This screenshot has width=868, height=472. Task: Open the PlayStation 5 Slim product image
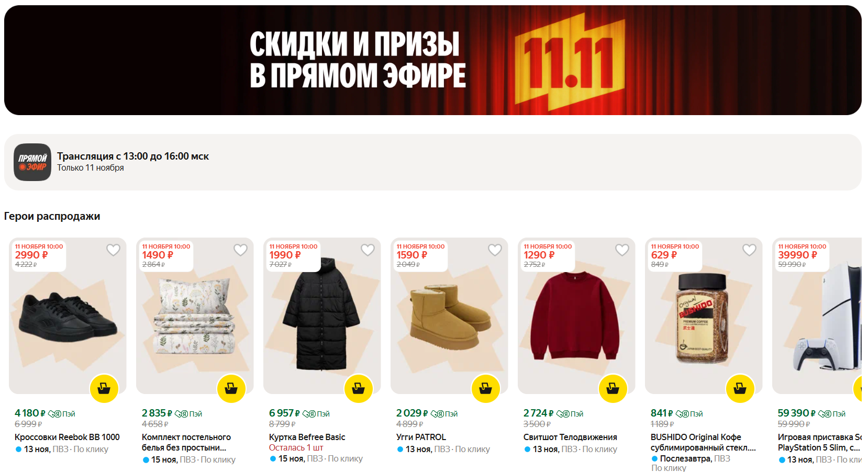(x=817, y=316)
